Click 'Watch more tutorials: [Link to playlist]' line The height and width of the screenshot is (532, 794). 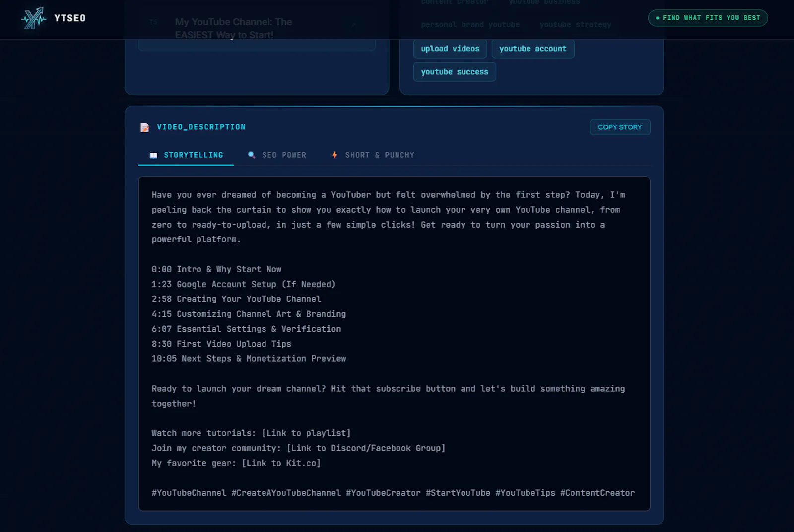pyautogui.click(x=251, y=433)
